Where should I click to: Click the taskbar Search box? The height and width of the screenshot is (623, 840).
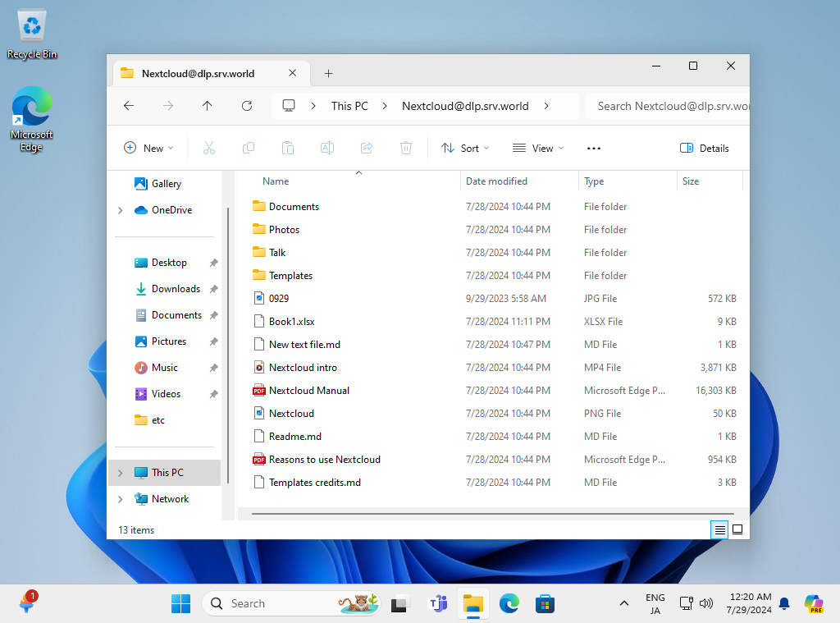(x=291, y=603)
